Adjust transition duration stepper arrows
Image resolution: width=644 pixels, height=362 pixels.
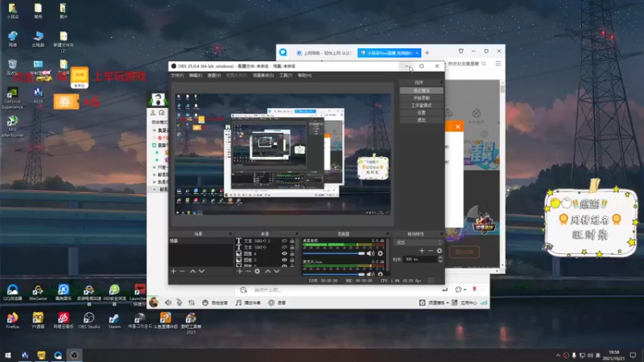click(x=440, y=259)
